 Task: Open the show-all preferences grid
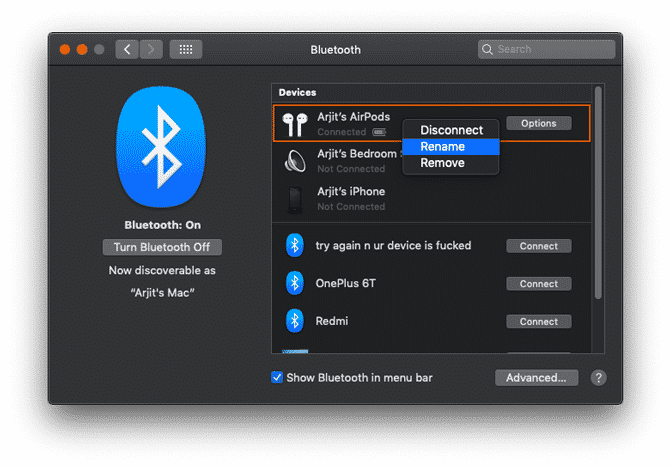tap(186, 50)
